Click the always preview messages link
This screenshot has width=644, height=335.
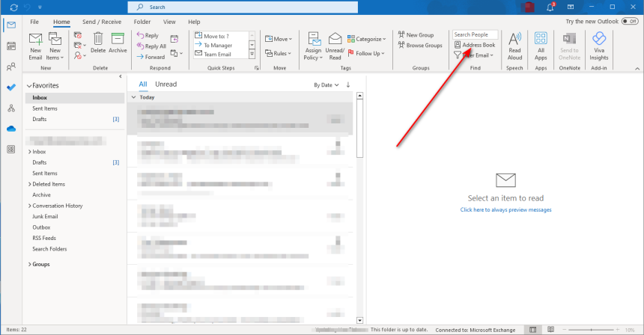coord(505,209)
